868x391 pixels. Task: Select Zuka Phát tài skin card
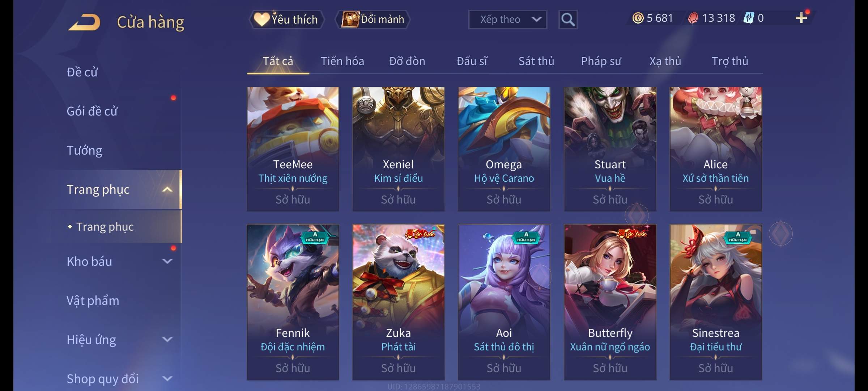[399, 302]
